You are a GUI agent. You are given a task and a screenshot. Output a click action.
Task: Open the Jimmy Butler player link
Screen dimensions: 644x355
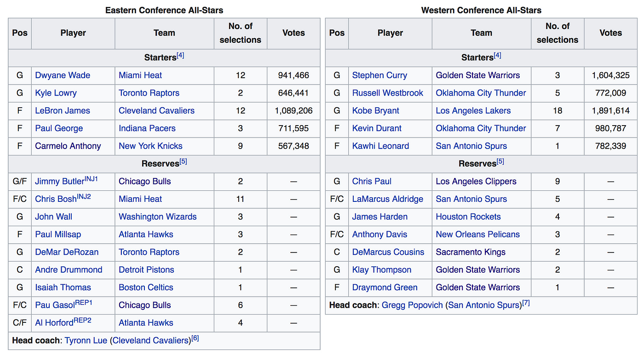click(60, 182)
